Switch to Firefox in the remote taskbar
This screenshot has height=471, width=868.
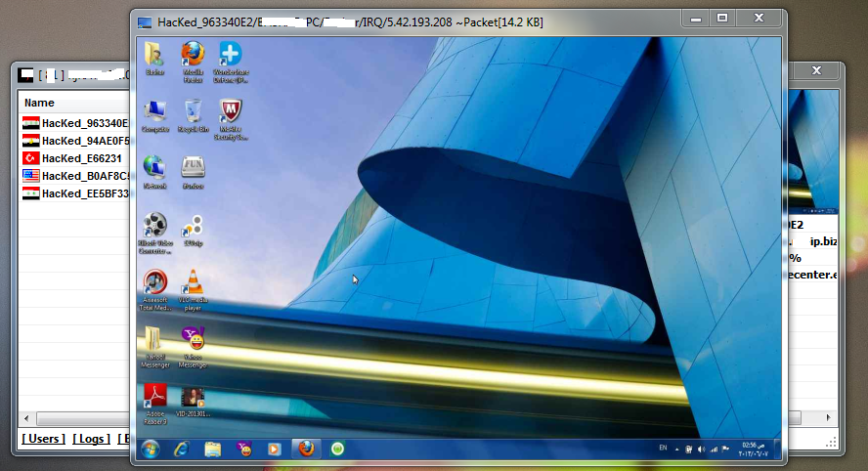point(306,449)
